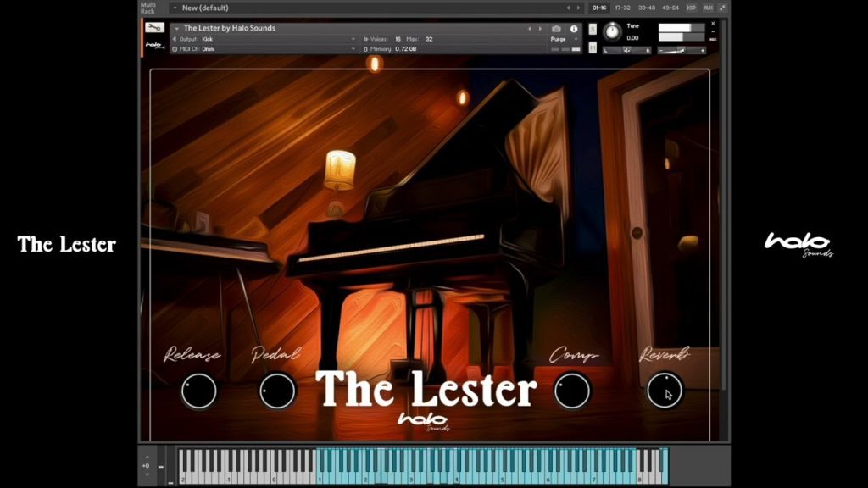The image size is (868, 488).
Task: Play the key labeled 4 on keyboard
Action: click(x=457, y=476)
